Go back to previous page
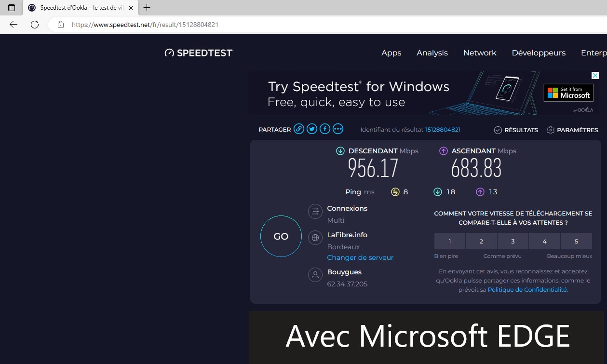Viewport: 607px width, 364px height. [x=13, y=25]
